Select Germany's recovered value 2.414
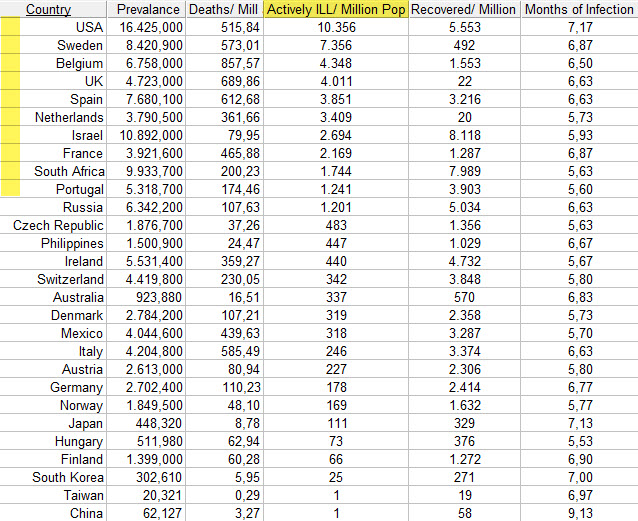Viewport: 638px width, 521px height. [x=464, y=387]
